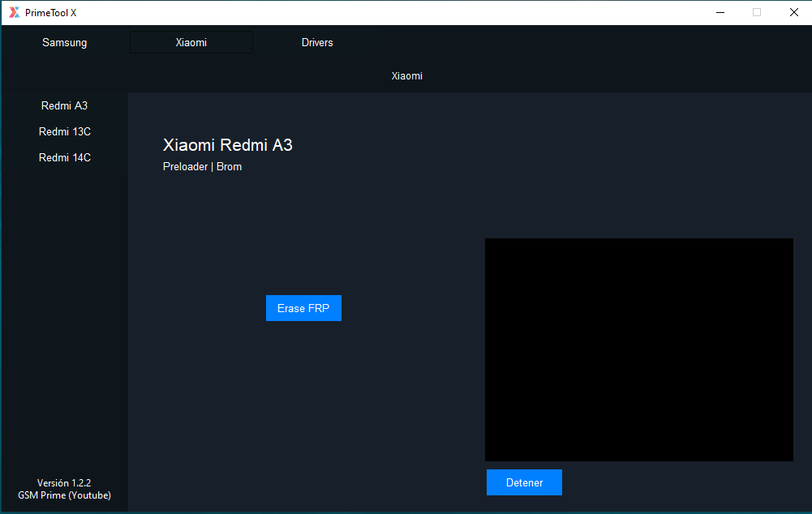
Task: Click the Redmi A3 sidebar entry
Action: pos(64,105)
